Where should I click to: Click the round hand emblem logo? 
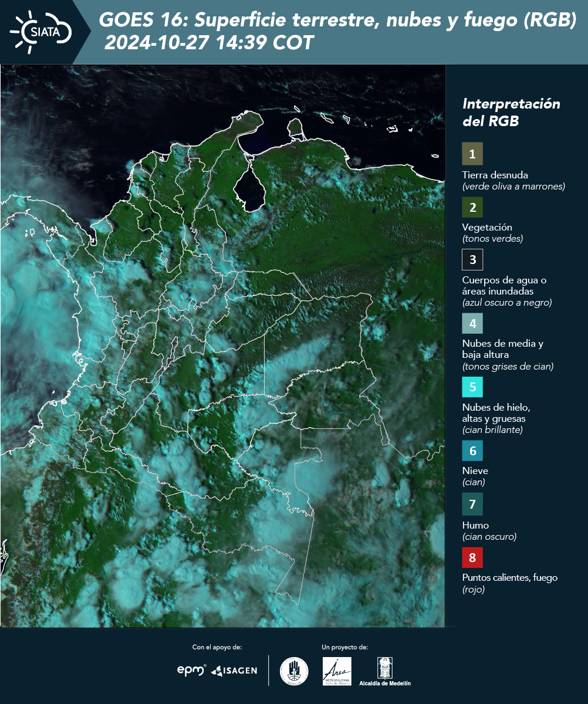click(x=294, y=671)
